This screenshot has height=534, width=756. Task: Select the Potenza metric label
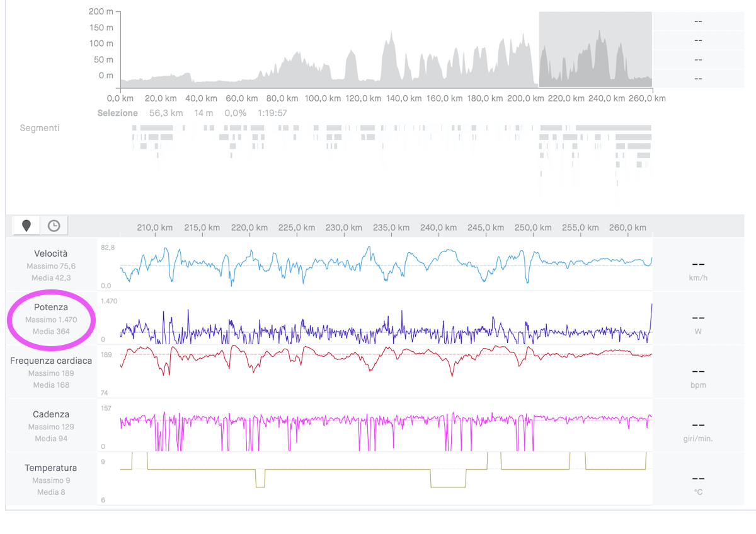click(51, 307)
